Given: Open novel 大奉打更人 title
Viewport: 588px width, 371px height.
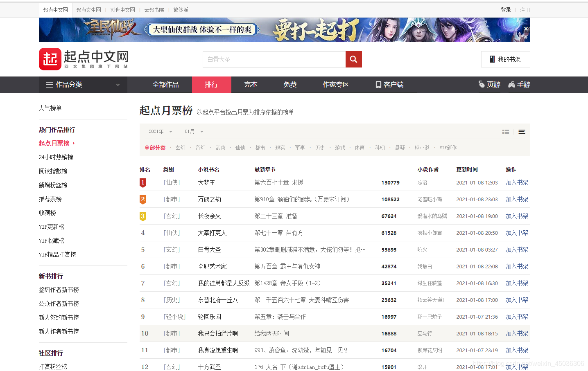Looking at the screenshot, I should tap(213, 233).
